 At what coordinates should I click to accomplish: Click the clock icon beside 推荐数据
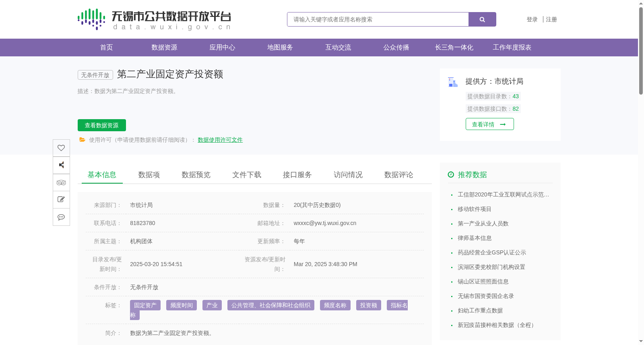click(x=451, y=175)
